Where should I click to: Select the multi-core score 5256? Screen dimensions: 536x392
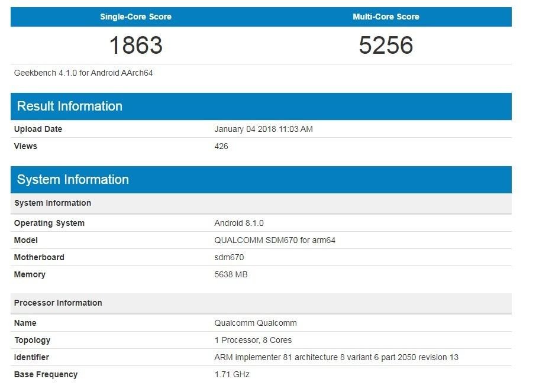point(386,45)
